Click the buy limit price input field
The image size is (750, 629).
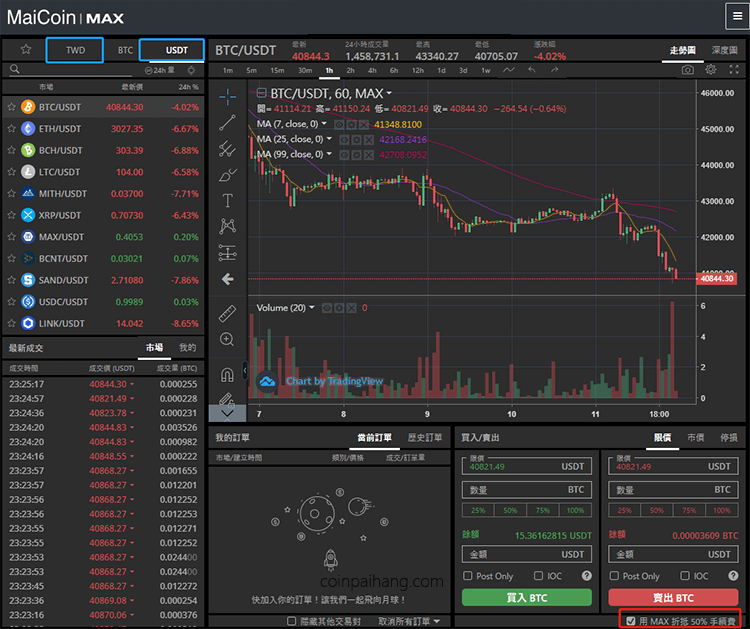[527, 466]
